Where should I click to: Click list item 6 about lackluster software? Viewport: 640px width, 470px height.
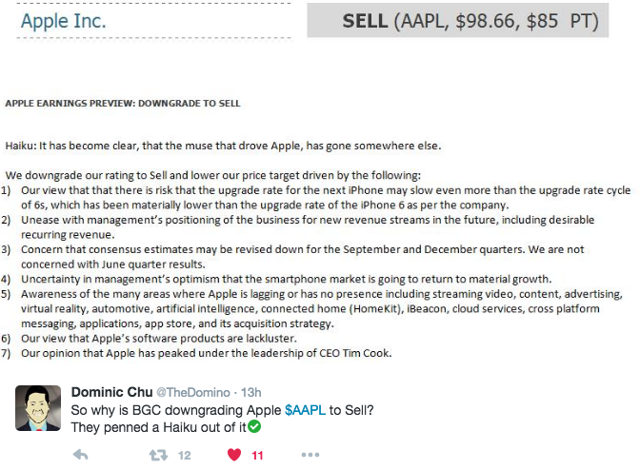click(x=149, y=338)
